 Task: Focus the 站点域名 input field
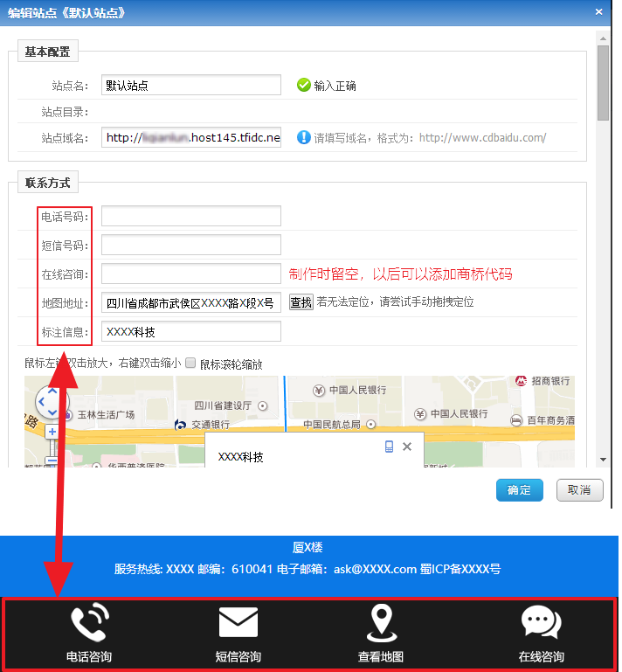click(191, 137)
